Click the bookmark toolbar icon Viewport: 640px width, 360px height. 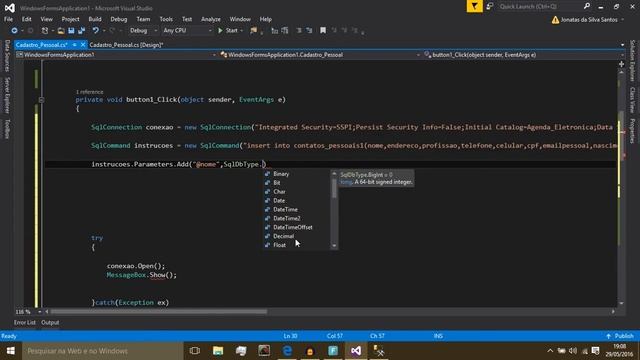tap(323, 31)
